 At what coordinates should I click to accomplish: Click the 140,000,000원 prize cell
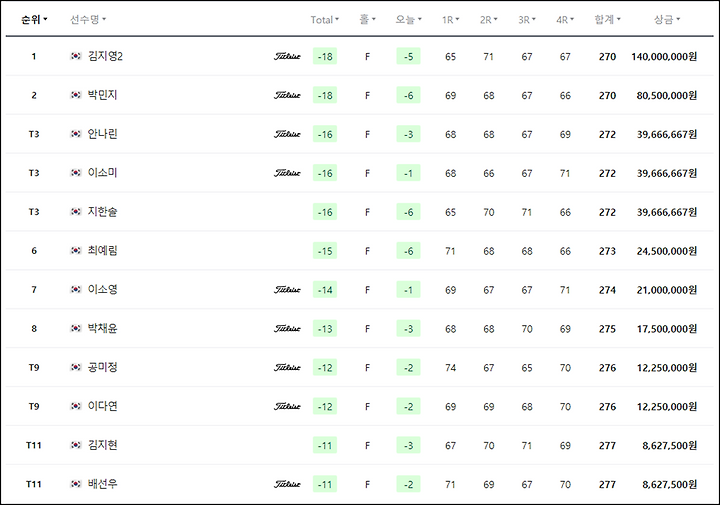tap(664, 56)
